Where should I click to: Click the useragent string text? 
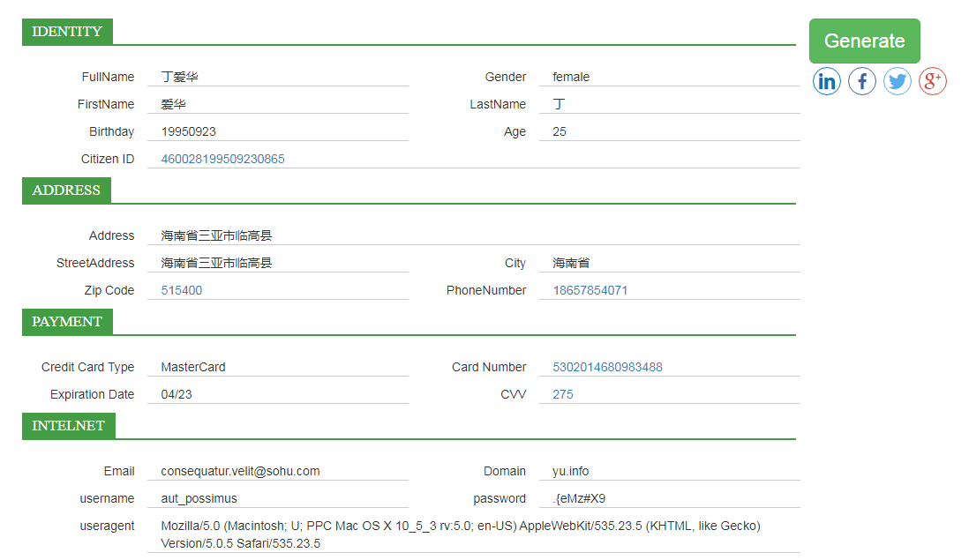[x=460, y=534]
